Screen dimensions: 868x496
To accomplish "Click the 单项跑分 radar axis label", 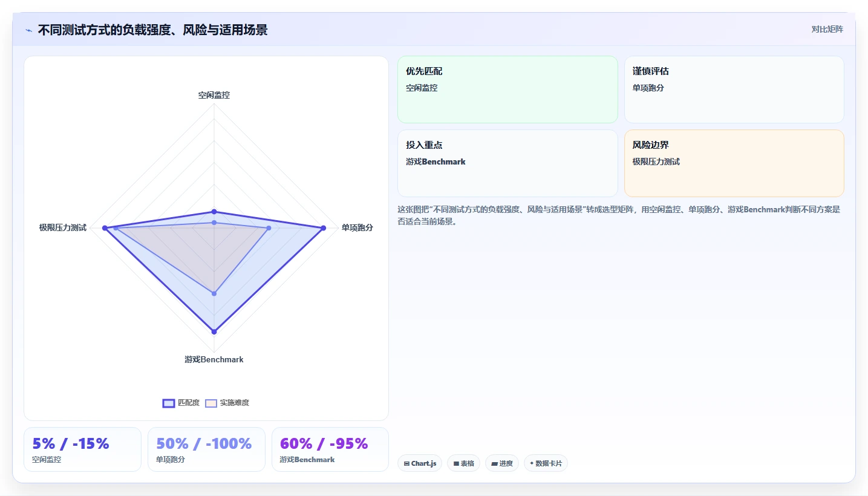I will (357, 227).
